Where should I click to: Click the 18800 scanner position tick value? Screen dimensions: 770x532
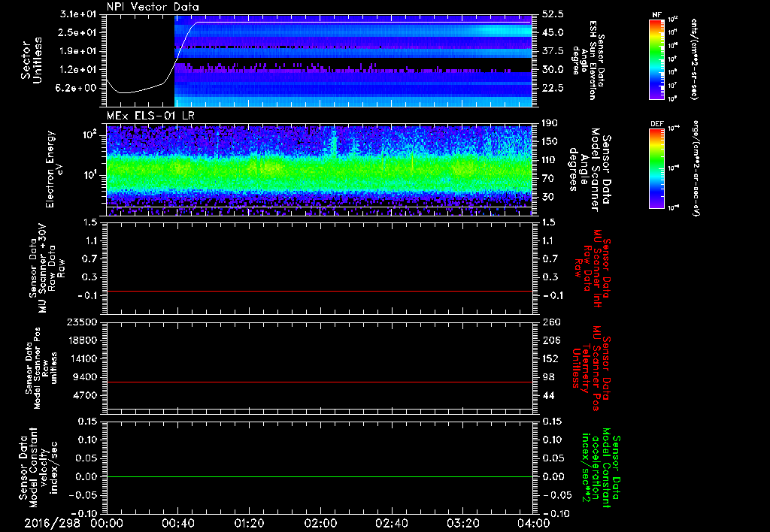click(x=81, y=340)
